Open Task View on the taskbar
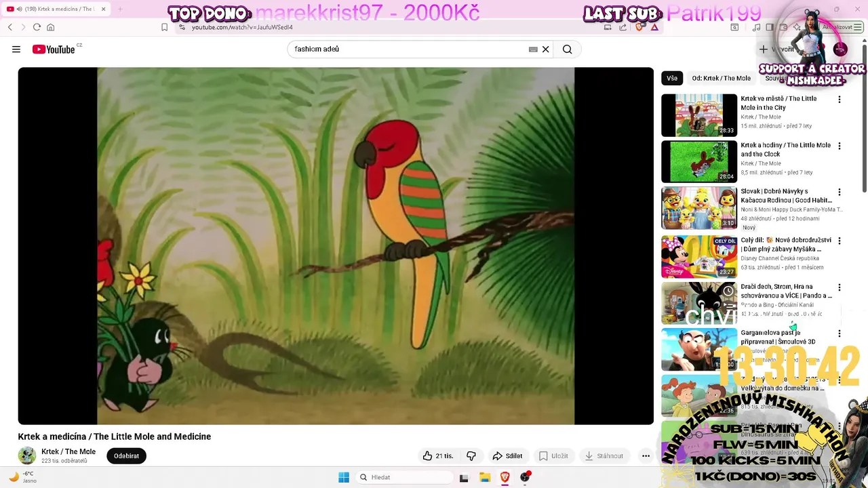868x488 pixels. [464, 478]
